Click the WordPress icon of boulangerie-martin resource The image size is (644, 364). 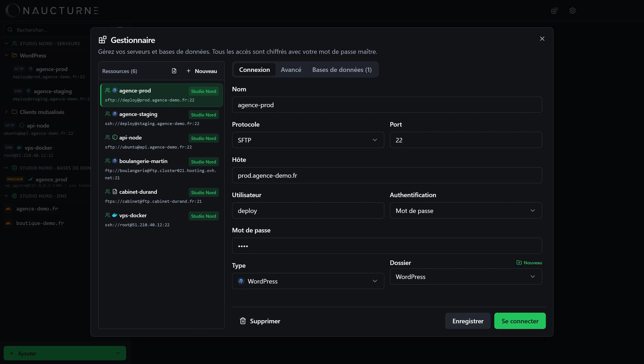115,161
